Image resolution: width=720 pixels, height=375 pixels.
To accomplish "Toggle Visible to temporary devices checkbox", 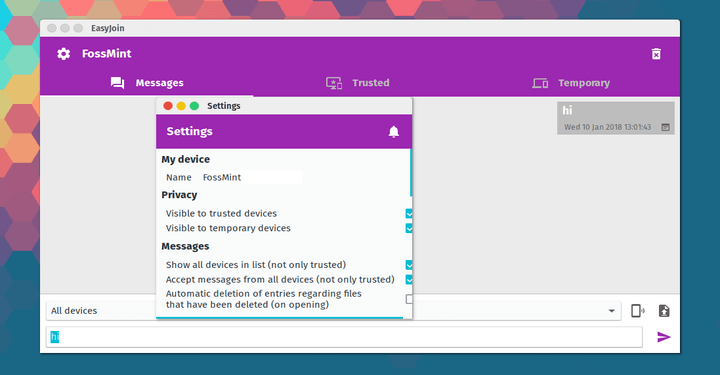I will point(409,228).
